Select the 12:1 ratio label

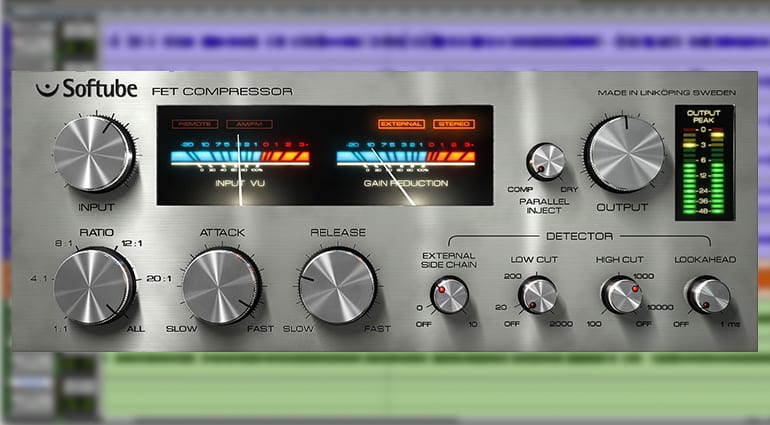click(132, 244)
